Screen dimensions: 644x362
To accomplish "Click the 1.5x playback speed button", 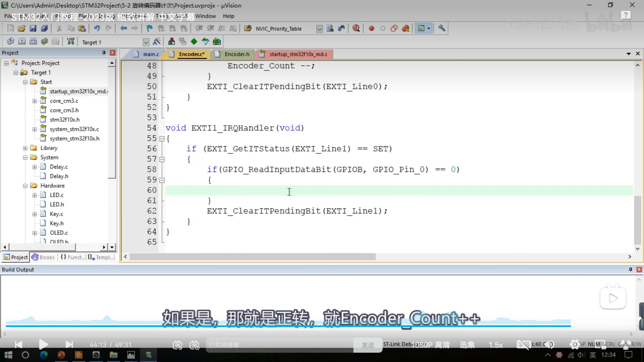I will coord(495,345).
